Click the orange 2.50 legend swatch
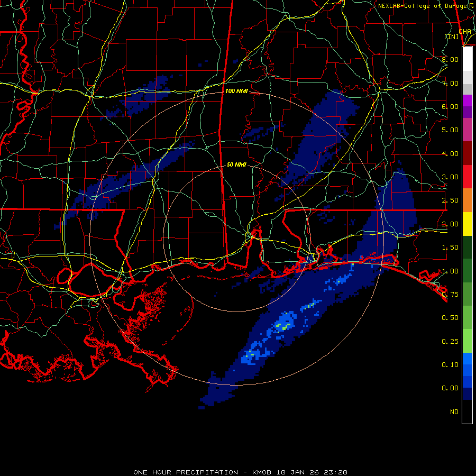The width and height of the screenshot is (476, 476). (467, 200)
